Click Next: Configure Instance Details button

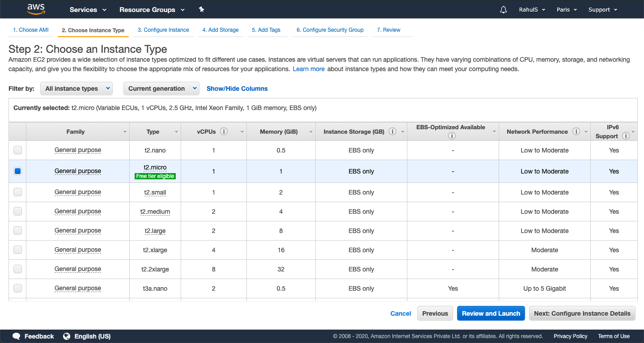582,313
